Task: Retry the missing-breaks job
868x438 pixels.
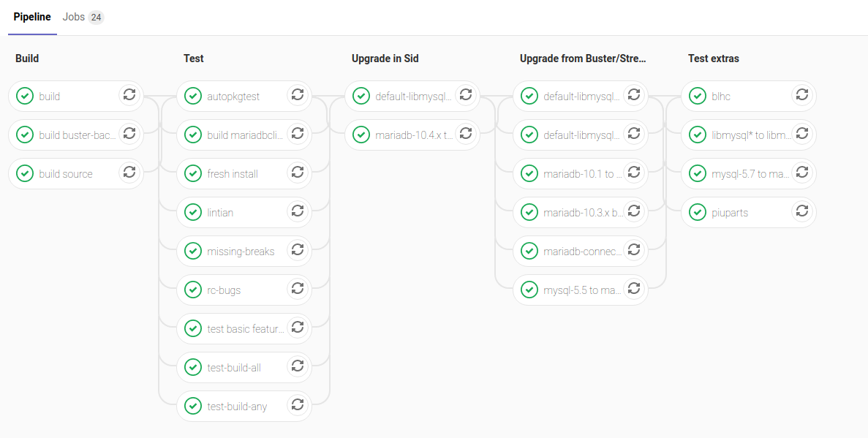Action: click(x=298, y=250)
